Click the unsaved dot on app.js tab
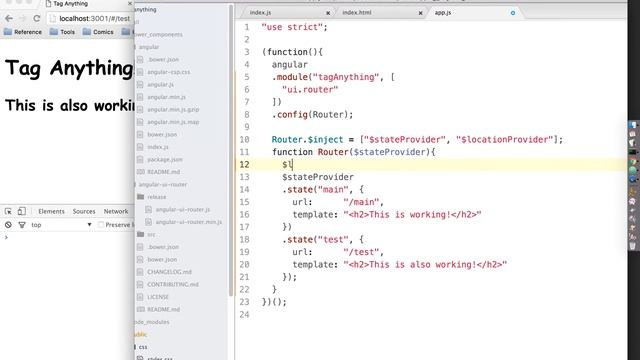Viewport: 640px width, 360px height. [513, 13]
